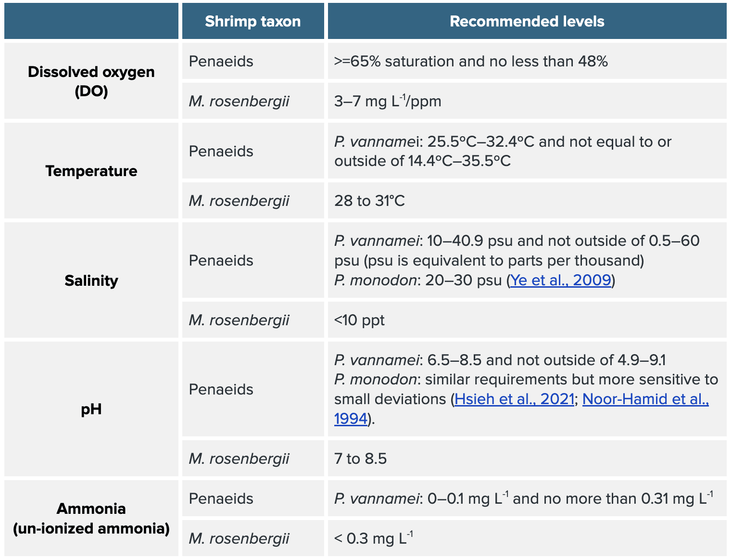
Task: Select the Temperature row label
Action: click(x=91, y=171)
